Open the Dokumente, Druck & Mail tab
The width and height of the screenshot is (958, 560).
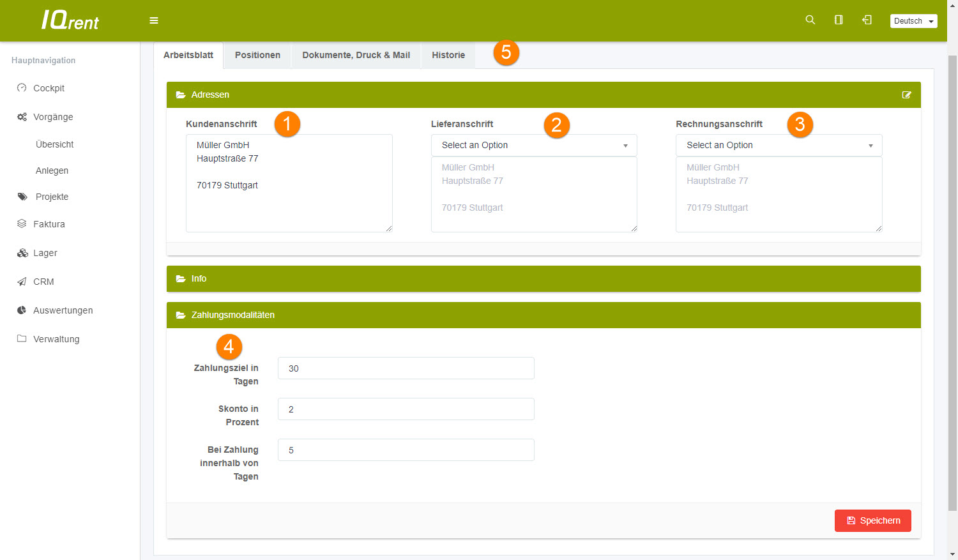click(x=356, y=55)
